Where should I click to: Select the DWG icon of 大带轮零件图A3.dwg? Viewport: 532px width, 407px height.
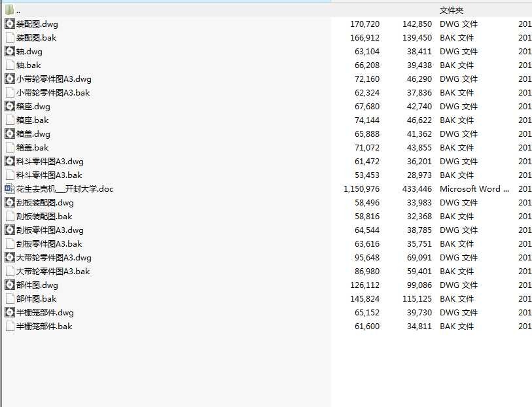tap(10, 257)
